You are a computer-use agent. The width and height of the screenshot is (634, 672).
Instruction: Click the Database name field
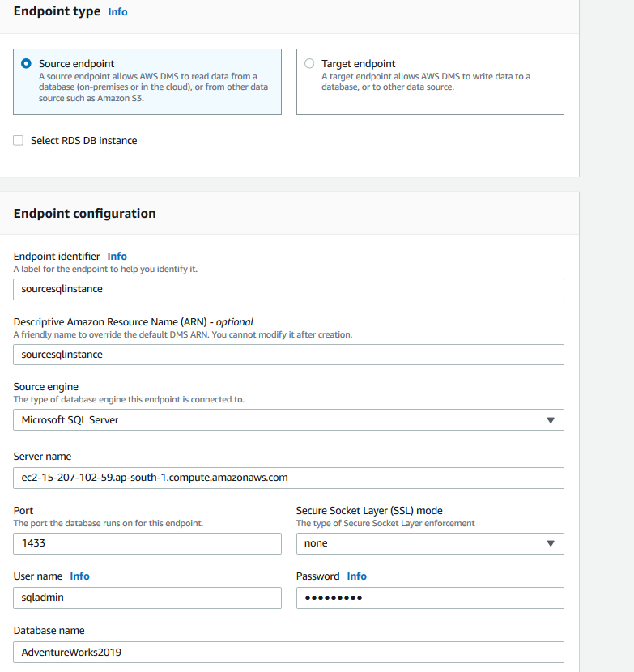pyautogui.click(x=288, y=652)
